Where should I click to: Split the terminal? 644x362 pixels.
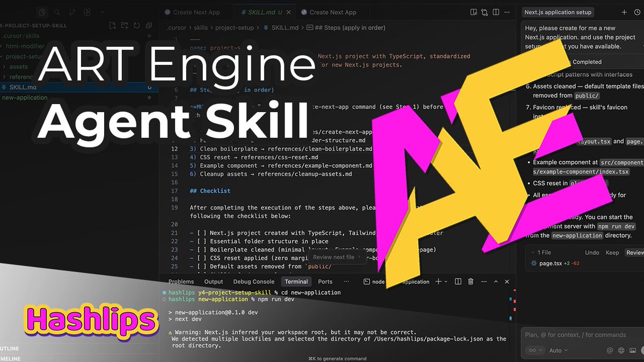point(458,282)
